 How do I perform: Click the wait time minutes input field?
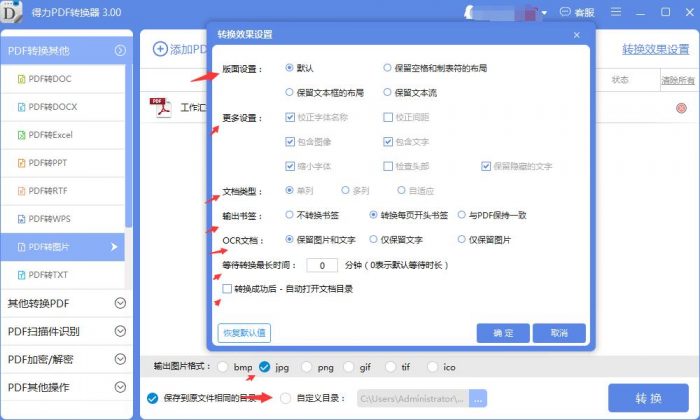pyautogui.click(x=322, y=265)
